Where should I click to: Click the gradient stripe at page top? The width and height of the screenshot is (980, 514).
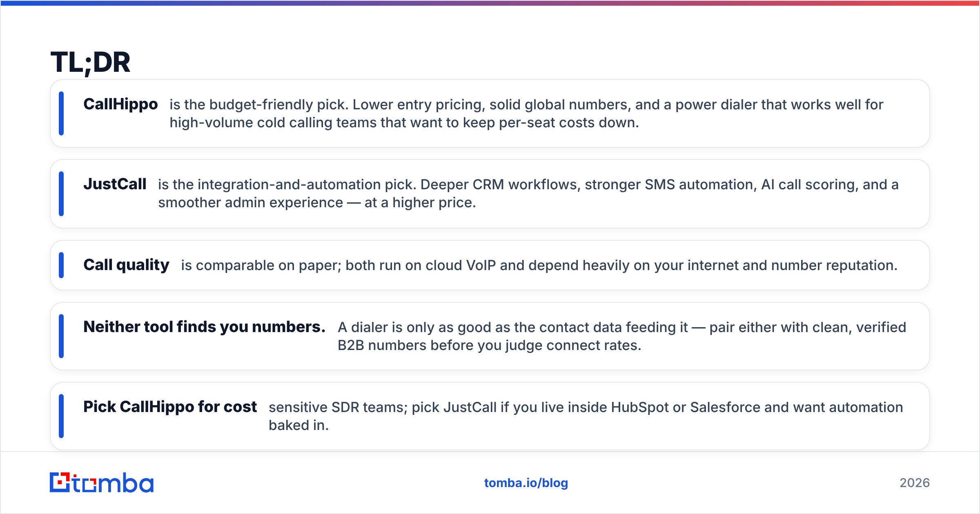(490, 3)
